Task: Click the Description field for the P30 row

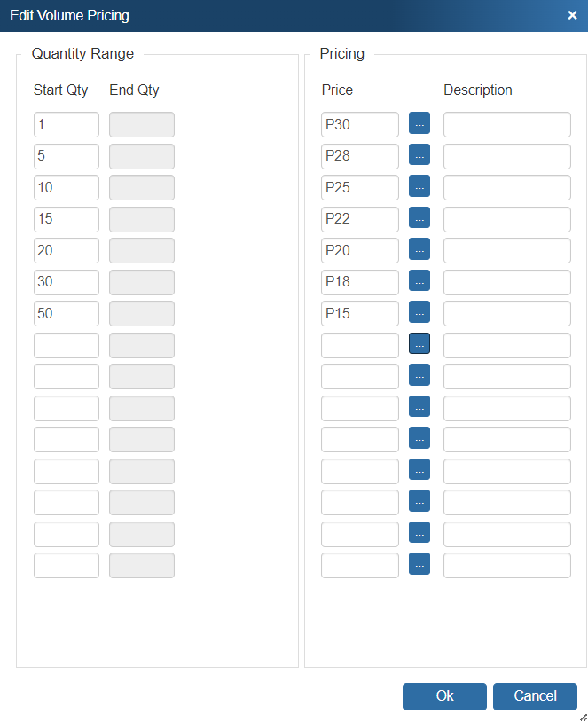Action: point(506,125)
